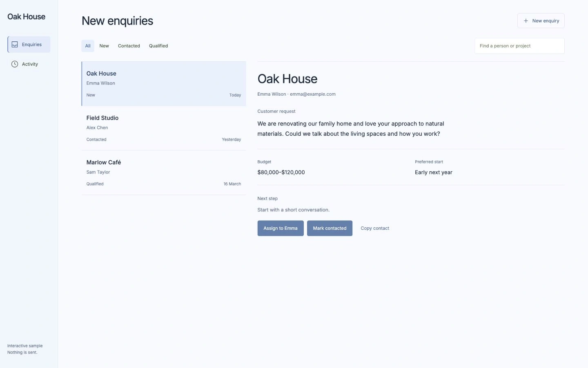Click the budget value $80,000–$120,000

tap(281, 173)
